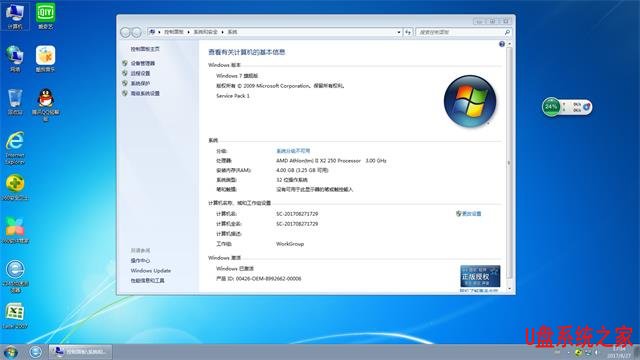Viewport: 640px width, 360px height.
Task: Click 更改设置 (Change settings) link
Action: tap(471, 213)
